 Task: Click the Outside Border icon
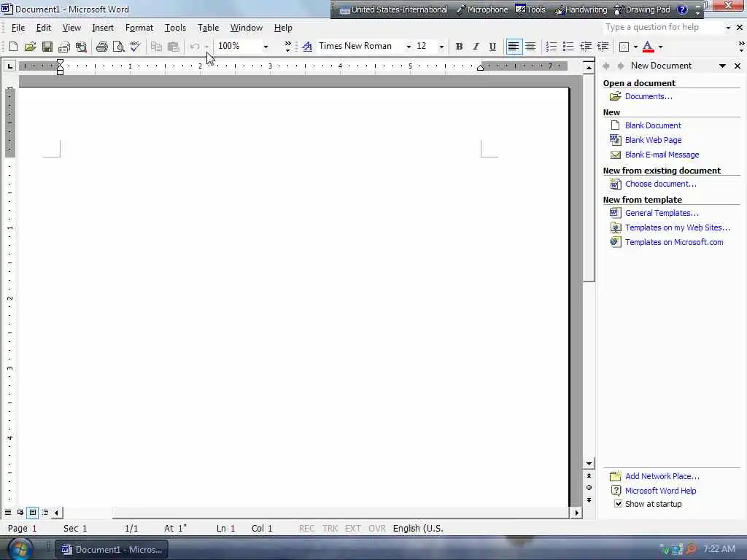point(624,47)
